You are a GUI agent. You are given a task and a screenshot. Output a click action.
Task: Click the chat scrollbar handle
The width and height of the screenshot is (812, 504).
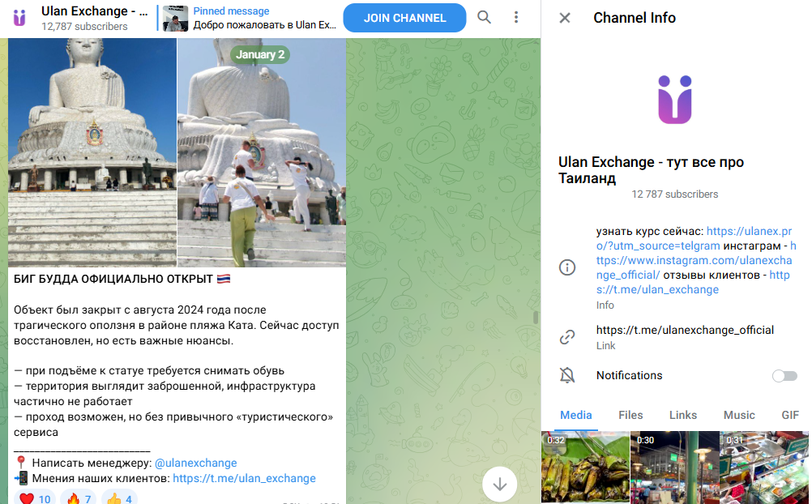coord(536,318)
